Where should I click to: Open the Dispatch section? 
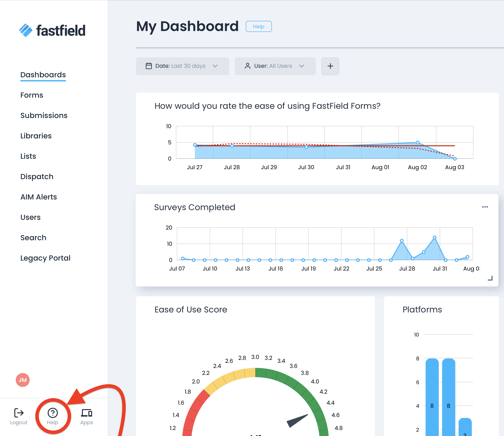(37, 176)
